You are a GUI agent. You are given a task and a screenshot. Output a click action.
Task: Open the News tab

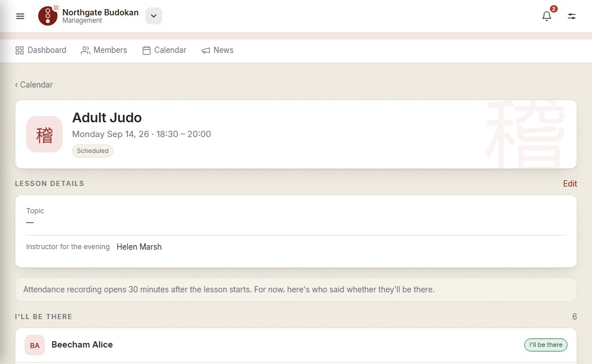217,50
